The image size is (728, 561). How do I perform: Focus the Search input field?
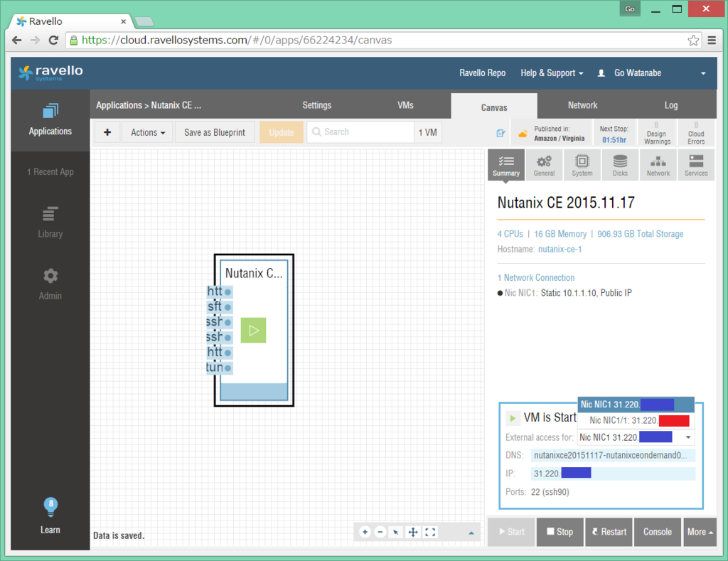tap(360, 132)
